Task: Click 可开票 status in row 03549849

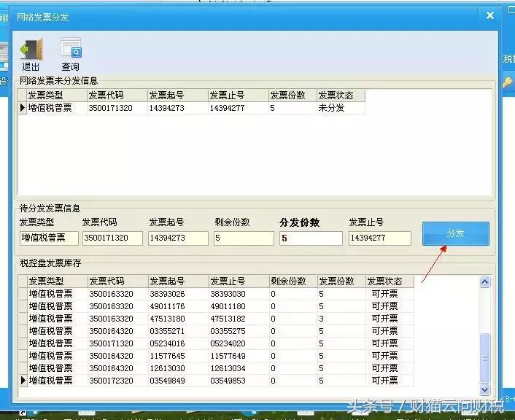Action: pyautogui.click(x=390, y=381)
